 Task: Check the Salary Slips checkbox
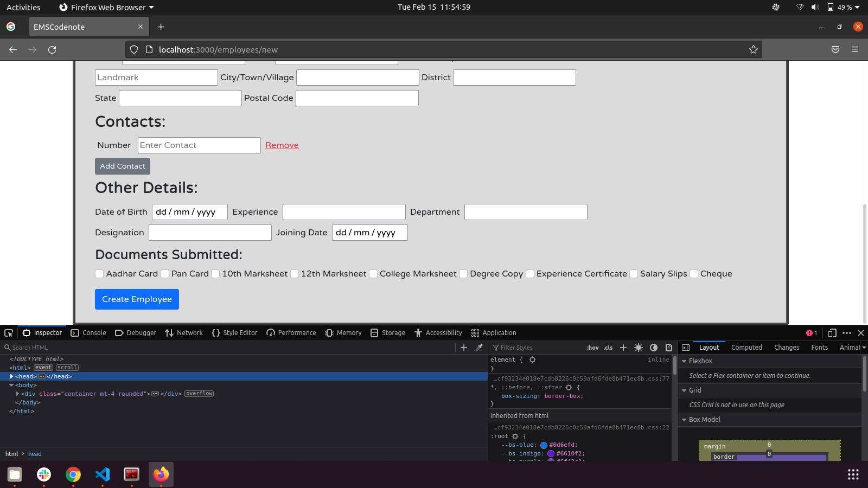634,274
